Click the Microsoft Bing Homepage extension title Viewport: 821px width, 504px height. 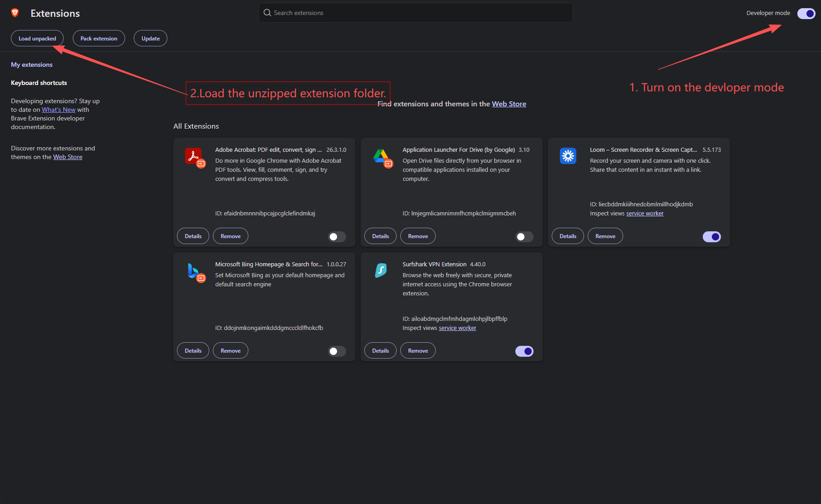click(x=269, y=264)
